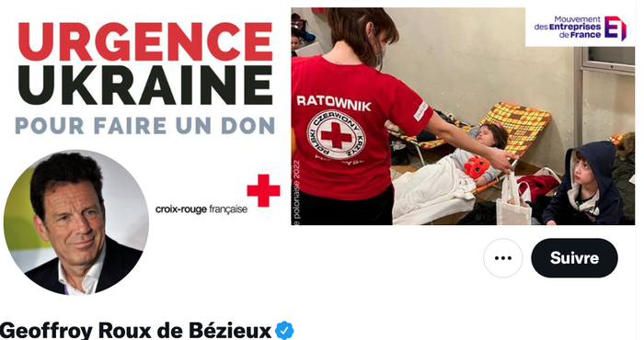
Task: Click the Suivre follow button
Action: (574, 258)
